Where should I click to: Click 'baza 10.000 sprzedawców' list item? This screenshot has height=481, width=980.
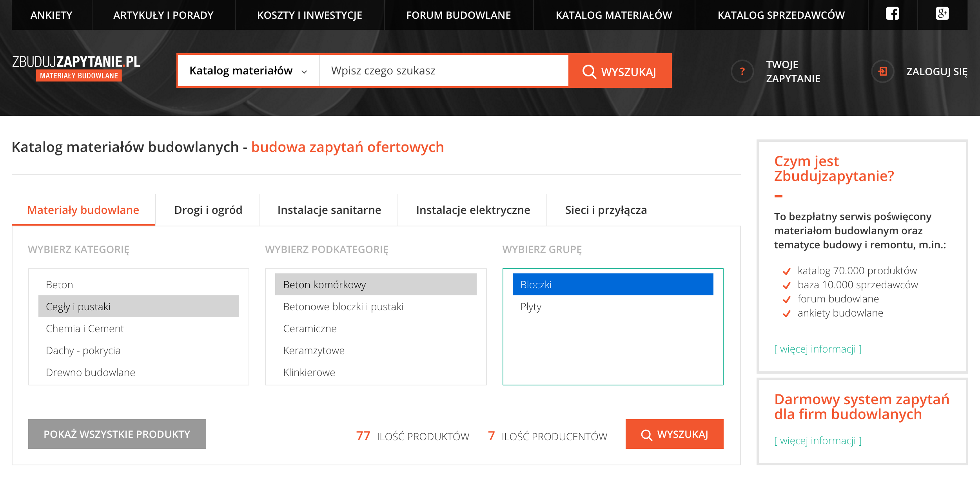tap(858, 284)
